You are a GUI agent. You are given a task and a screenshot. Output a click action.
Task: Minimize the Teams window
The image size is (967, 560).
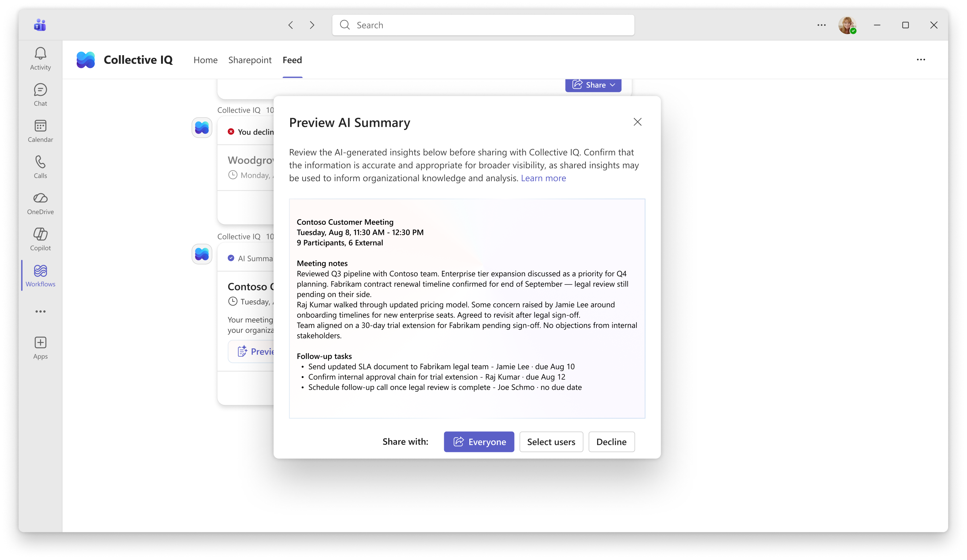pyautogui.click(x=877, y=25)
